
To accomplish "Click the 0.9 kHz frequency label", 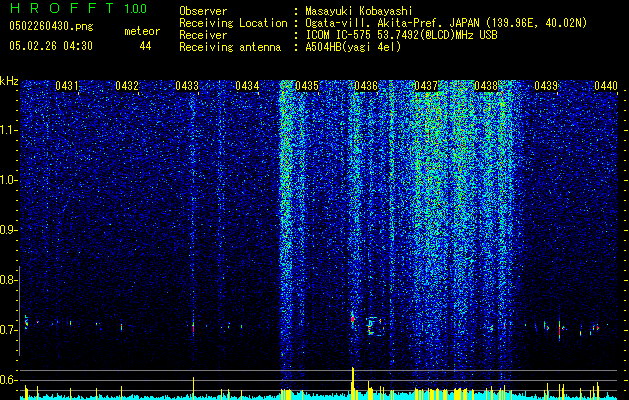I will click(8, 230).
